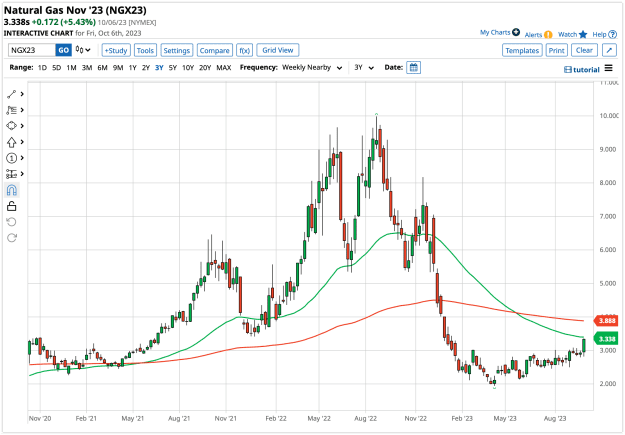
Task: Open the date picker calendar icon
Action: click(x=413, y=67)
